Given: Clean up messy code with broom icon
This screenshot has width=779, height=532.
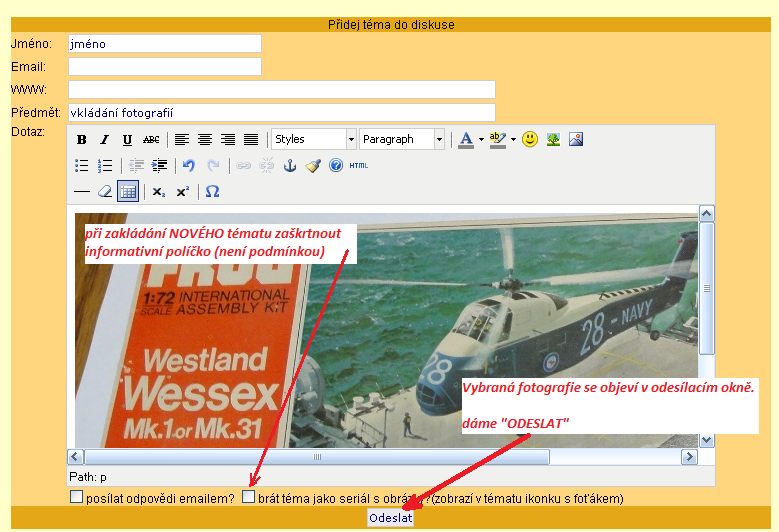Looking at the screenshot, I should [313, 165].
